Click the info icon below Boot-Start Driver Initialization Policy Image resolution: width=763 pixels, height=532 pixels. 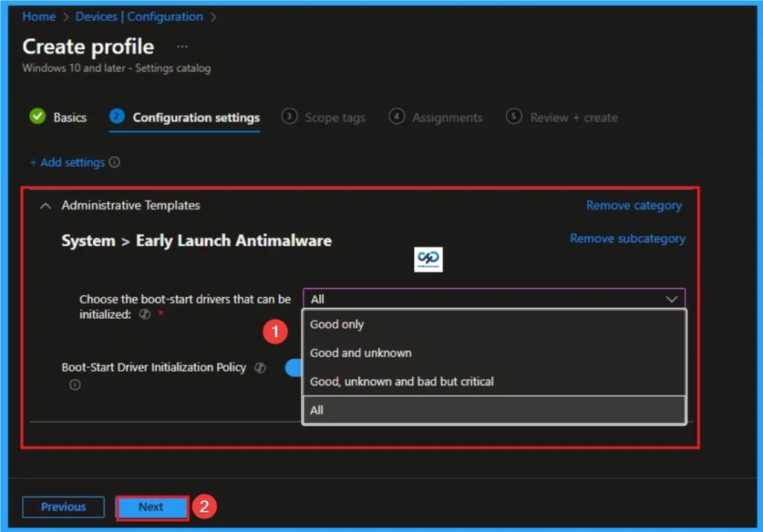coord(74,385)
